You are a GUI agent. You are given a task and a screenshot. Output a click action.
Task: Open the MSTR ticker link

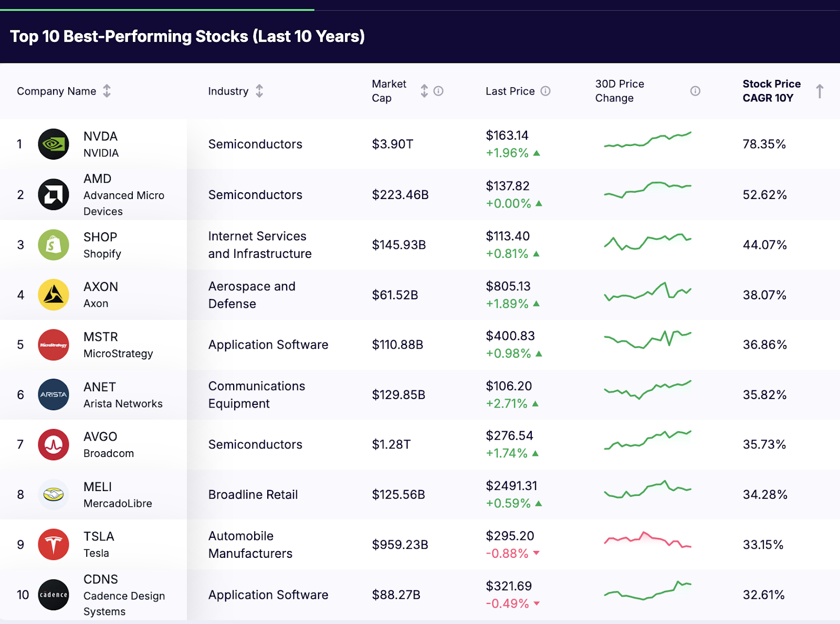coord(101,337)
